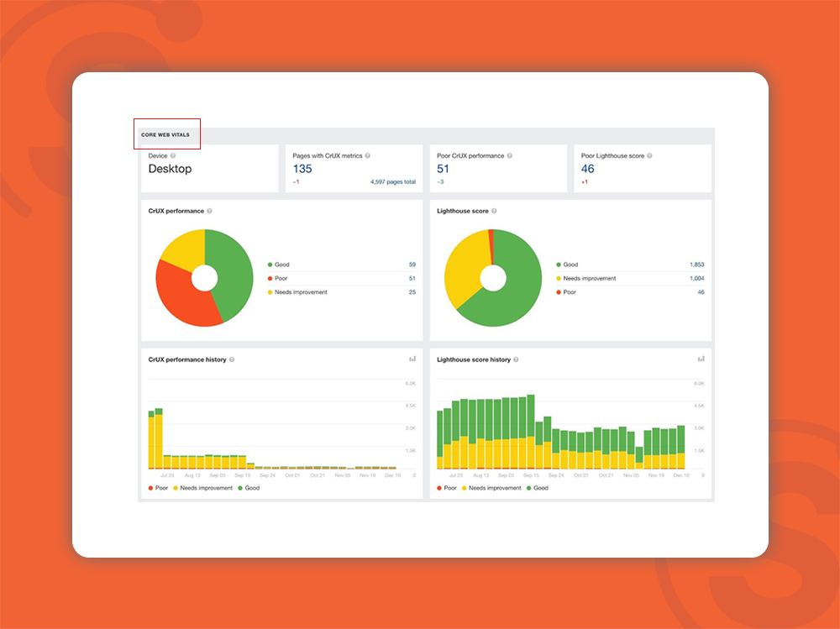Click the 51 value in CrUX performance Poor row
The height and width of the screenshot is (629, 840).
412,279
